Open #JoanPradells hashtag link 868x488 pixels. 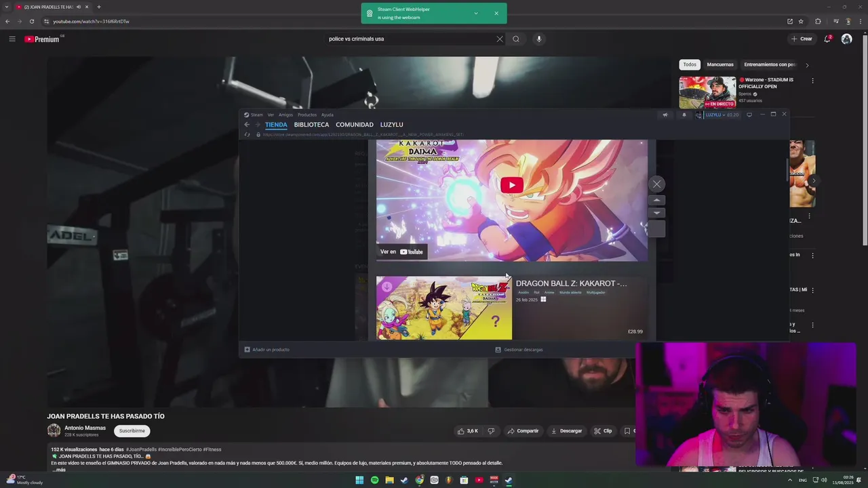pos(140,449)
